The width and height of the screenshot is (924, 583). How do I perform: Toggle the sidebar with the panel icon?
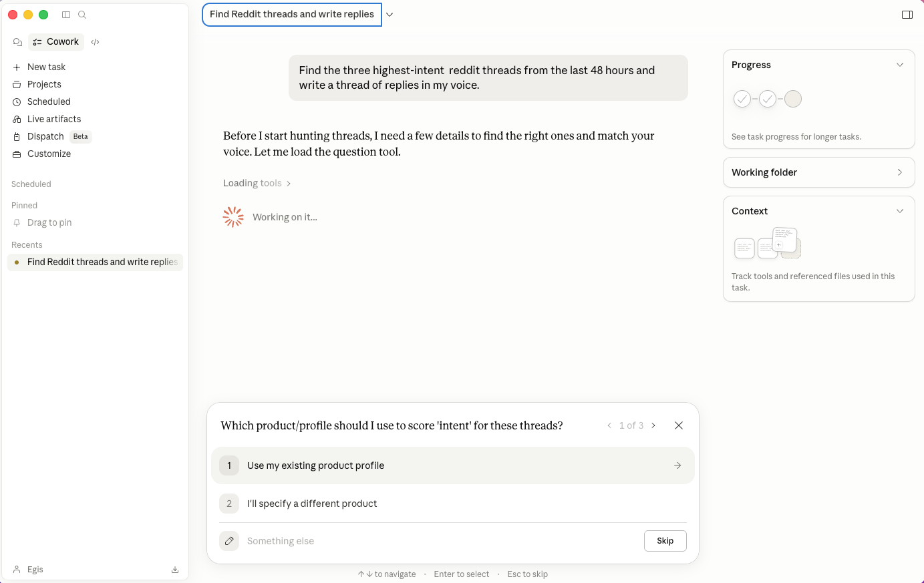click(66, 14)
